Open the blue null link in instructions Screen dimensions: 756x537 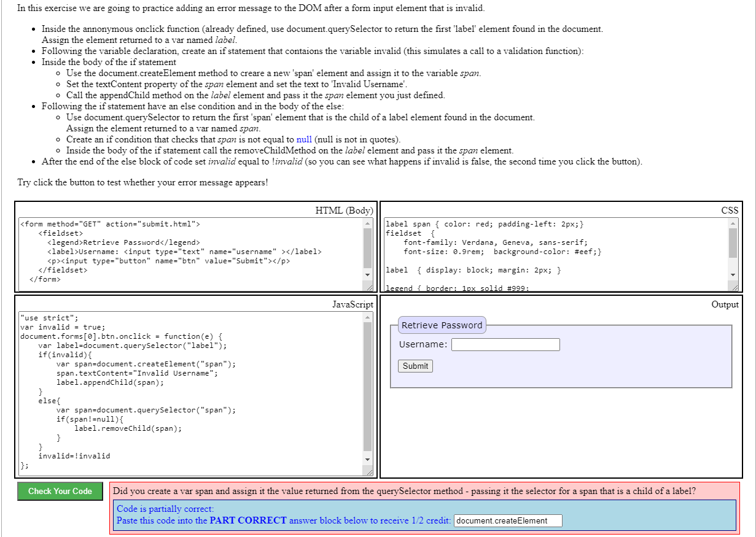point(303,139)
